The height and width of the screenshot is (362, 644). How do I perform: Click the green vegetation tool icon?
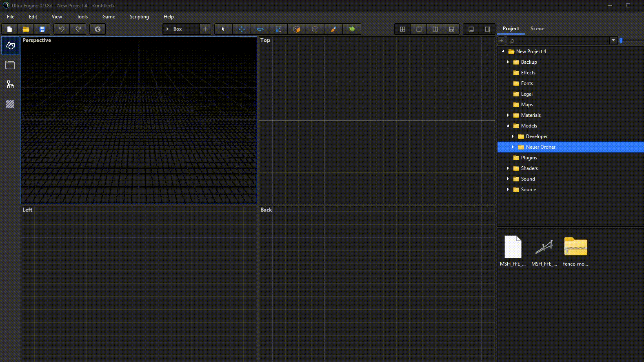point(352,29)
